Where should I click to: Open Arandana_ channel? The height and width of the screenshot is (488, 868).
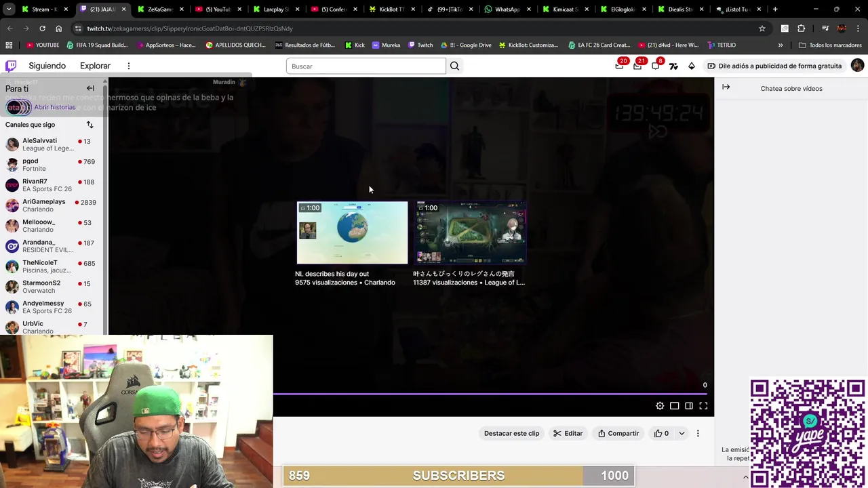[x=52, y=246]
